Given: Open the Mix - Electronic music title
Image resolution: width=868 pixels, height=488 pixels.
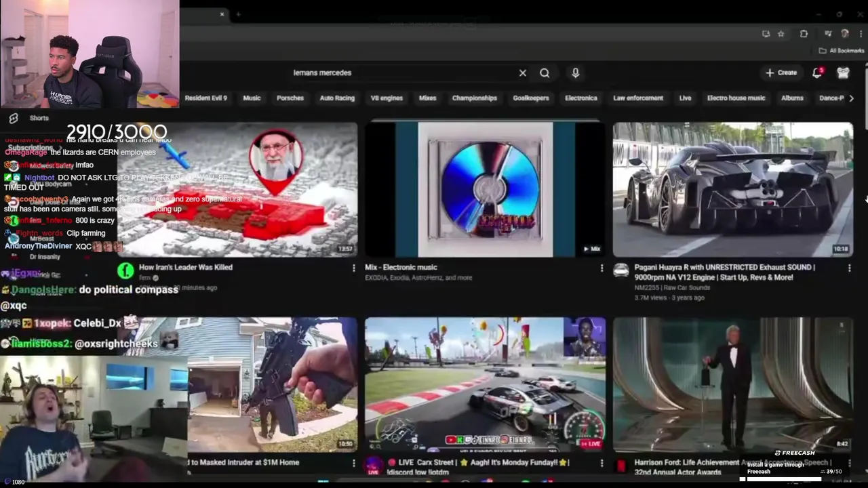Looking at the screenshot, I should pos(401,267).
